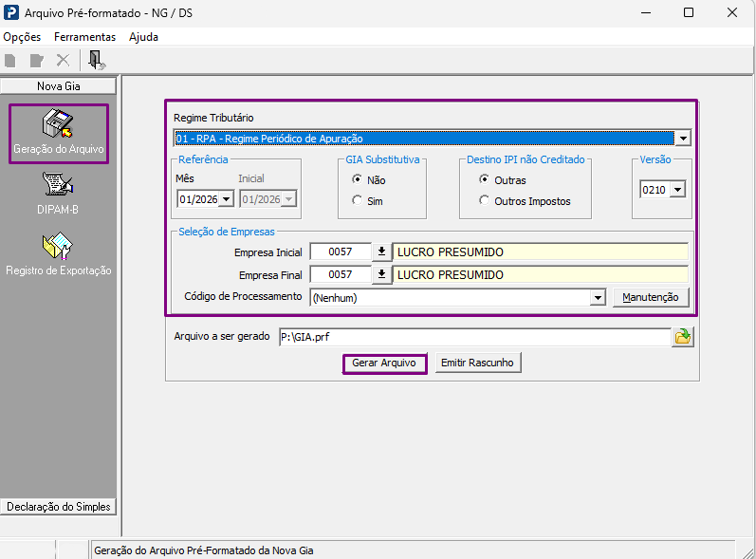
Task: Click the delete X toolbar icon
Action: tap(63, 61)
